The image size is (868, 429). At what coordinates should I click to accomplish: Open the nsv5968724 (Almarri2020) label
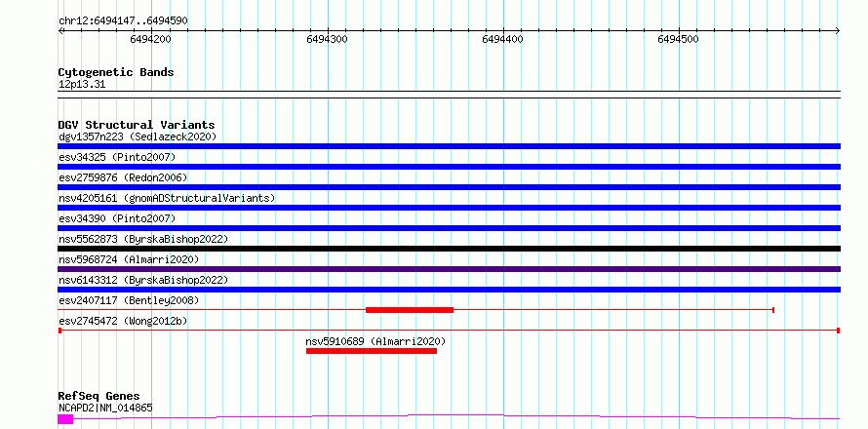tap(129, 259)
